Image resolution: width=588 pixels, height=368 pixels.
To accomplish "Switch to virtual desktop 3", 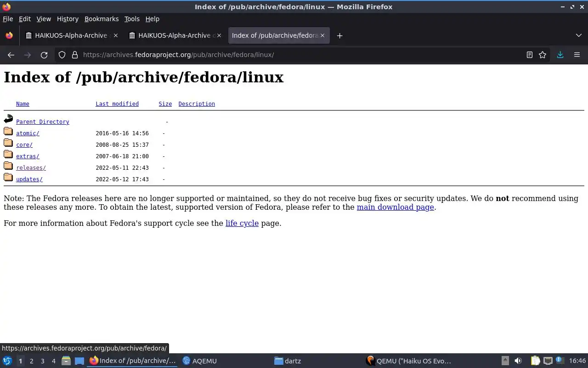I will click(x=42, y=361).
